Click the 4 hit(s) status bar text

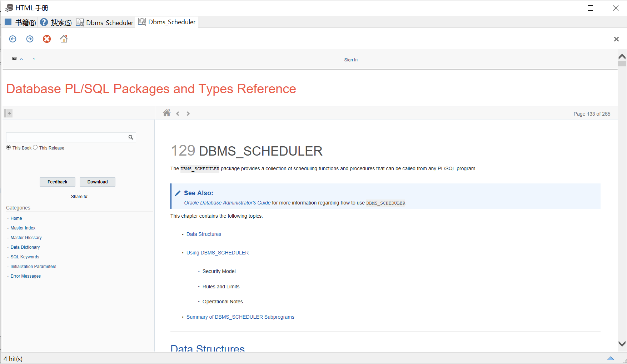pyautogui.click(x=13, y=359)
